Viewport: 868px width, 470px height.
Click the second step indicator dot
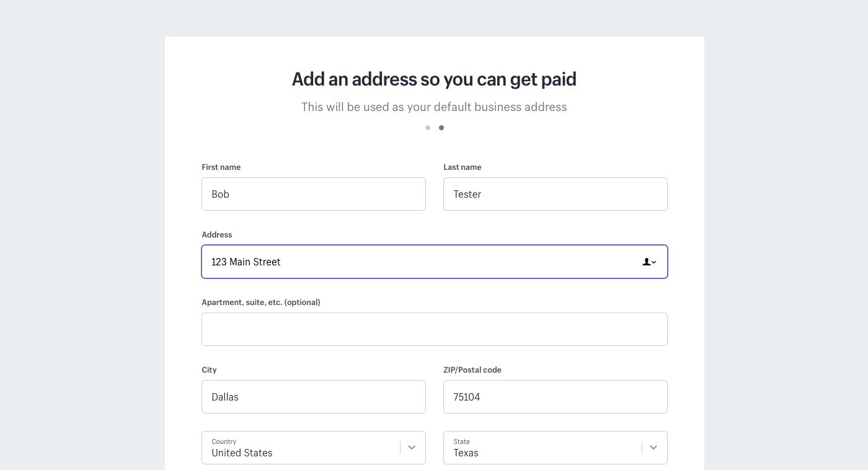441,128
